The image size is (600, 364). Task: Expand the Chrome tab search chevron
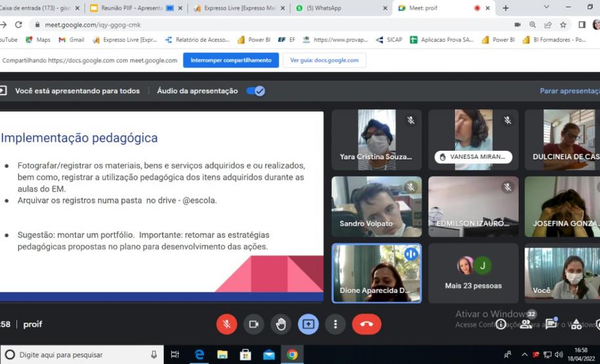coord(546,7)
